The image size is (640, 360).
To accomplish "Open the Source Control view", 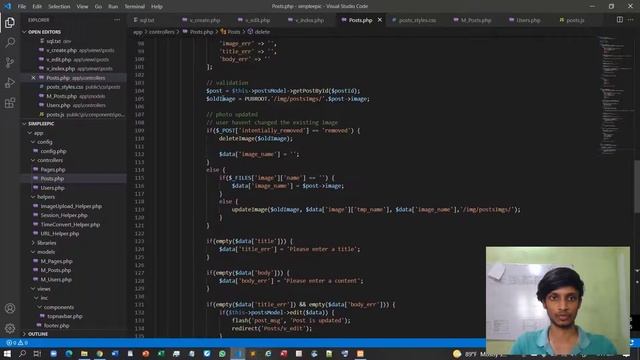I will (x=10, y=62).
